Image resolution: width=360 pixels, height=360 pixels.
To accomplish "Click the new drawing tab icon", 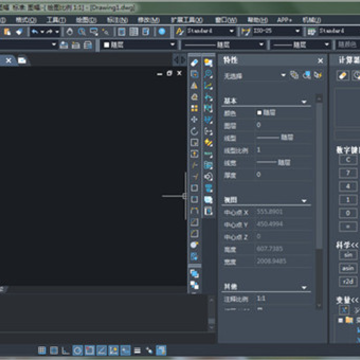I will click(22, 60).
